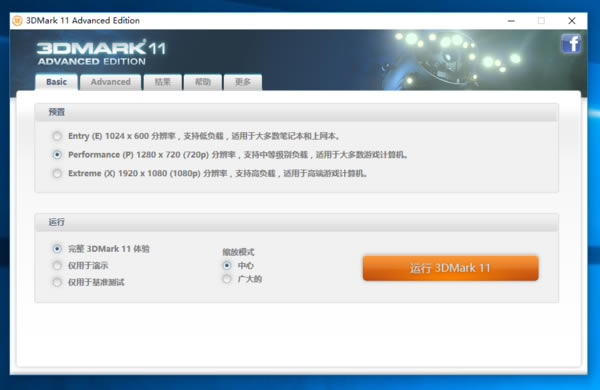Choose the benchmark tests only option

tap(57, 282)
